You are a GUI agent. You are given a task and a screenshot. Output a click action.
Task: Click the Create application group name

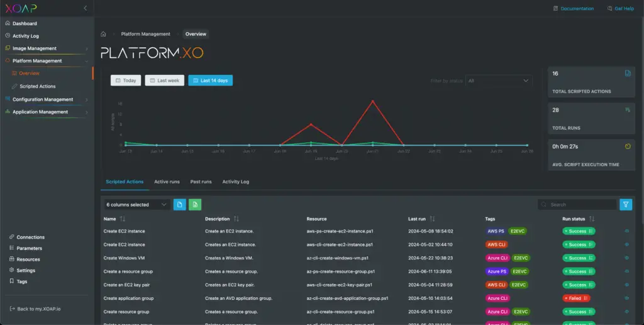128,299
